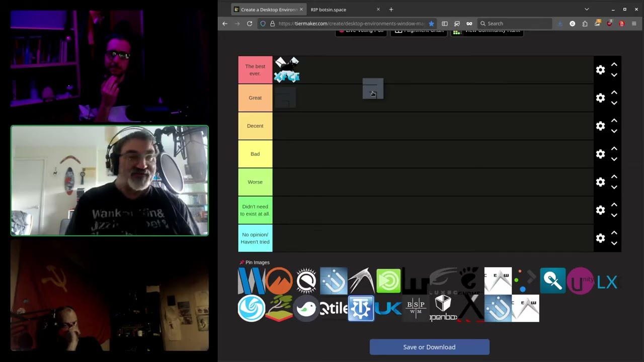Open settings gear for No opinion tier

click(600, 238)
